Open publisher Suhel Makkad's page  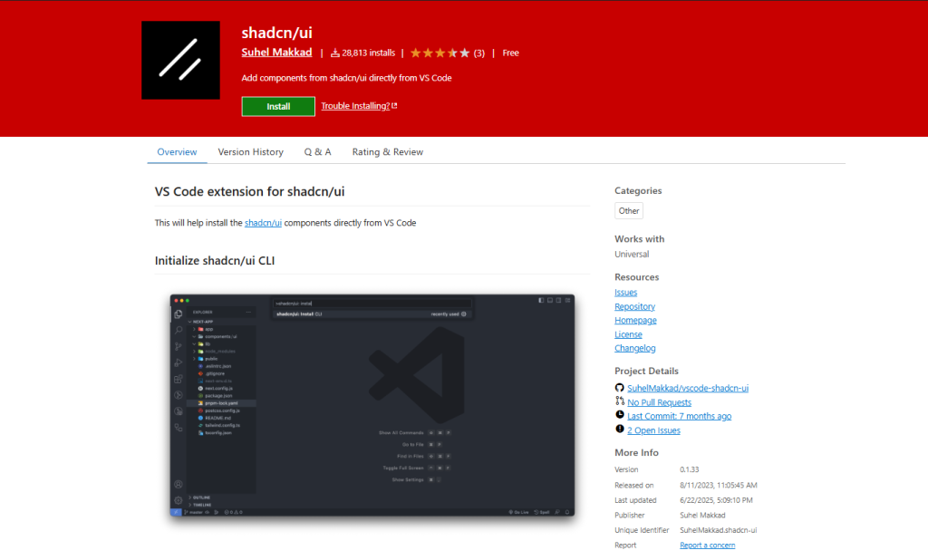pyautogui.click(x=276, y=52)
